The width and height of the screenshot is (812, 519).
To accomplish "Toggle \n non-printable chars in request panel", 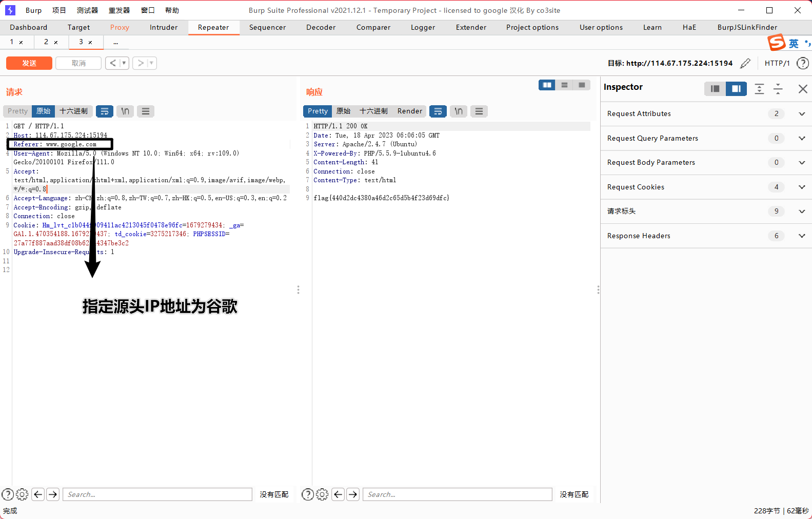I will click(125, 111).
